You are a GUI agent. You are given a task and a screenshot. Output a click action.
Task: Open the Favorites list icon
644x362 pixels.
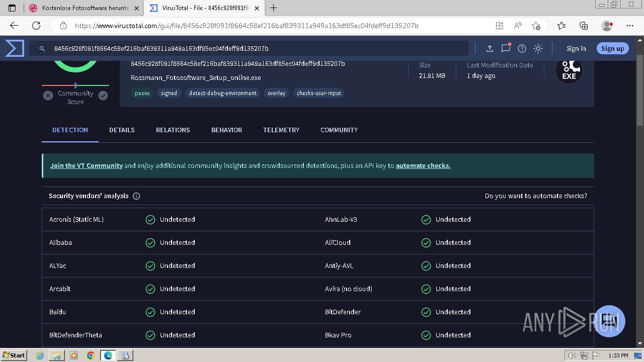click(x=561, y=26)
